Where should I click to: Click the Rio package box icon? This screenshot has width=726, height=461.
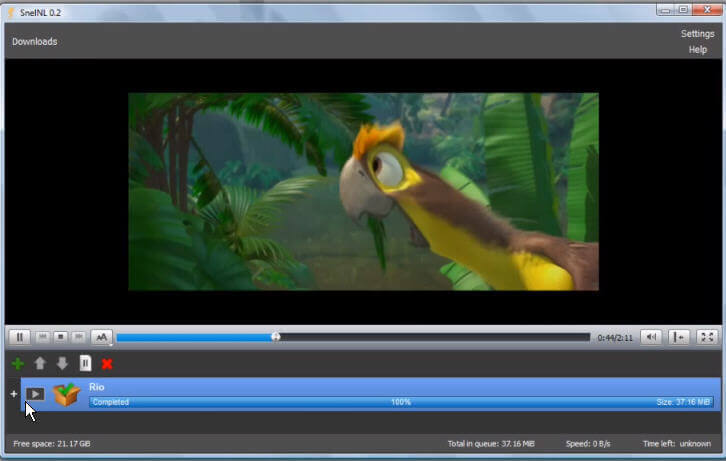pos(66,394)
